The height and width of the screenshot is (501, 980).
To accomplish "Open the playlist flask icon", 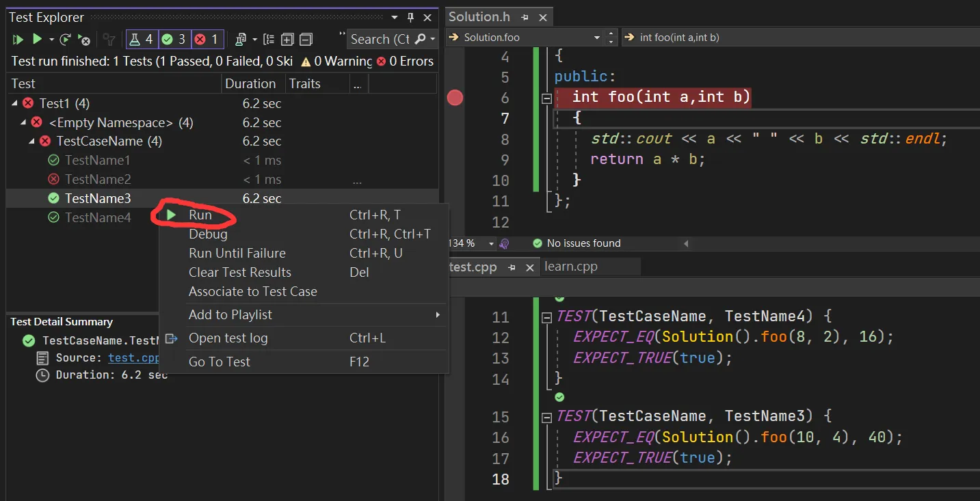I will coord(240,40).
